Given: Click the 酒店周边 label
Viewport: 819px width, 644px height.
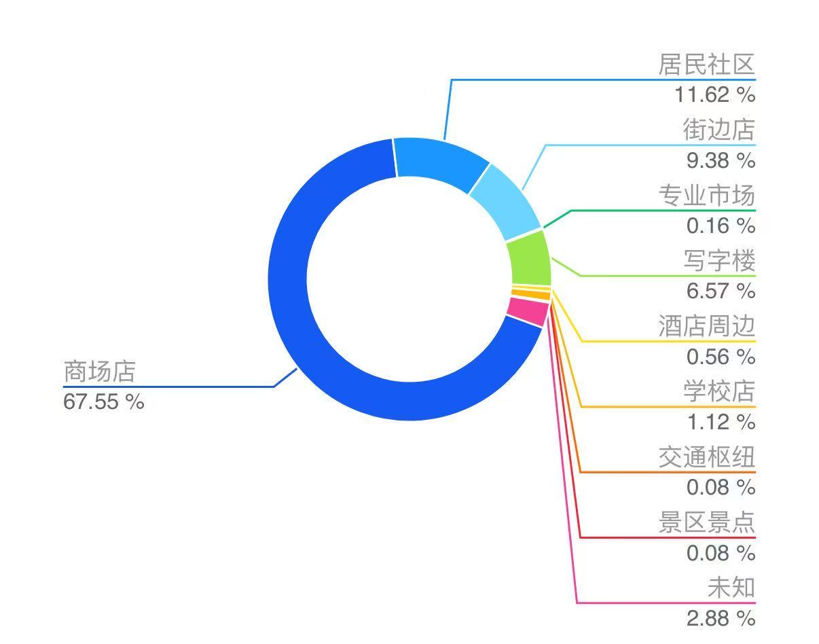Looking at the screenshot, I should tap(706, 326).
